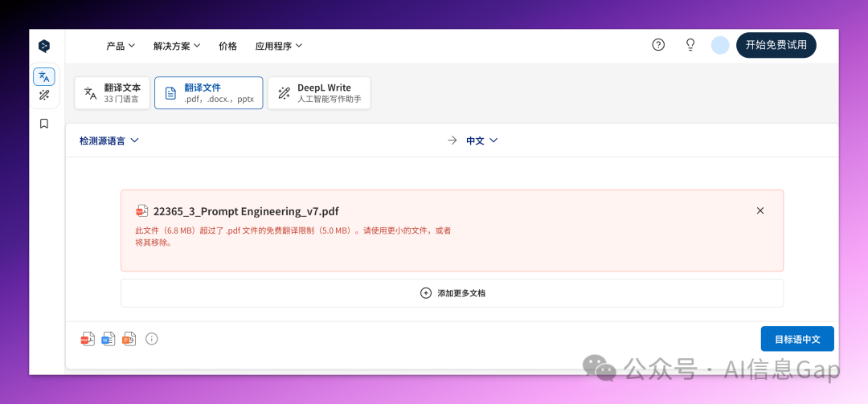Screen dimensions: 868x404
Task: Click the PowerPoint file type icon at bottom
Action: (x=129, y=339)
